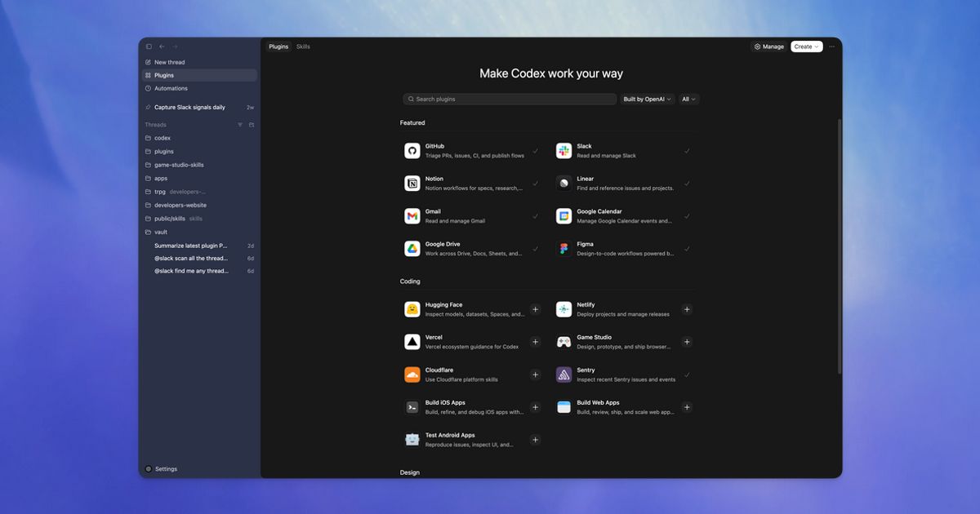Screen dimensions: 980x514
Task: Click the Notion plugin icon
Action: [x=412, y=184]
